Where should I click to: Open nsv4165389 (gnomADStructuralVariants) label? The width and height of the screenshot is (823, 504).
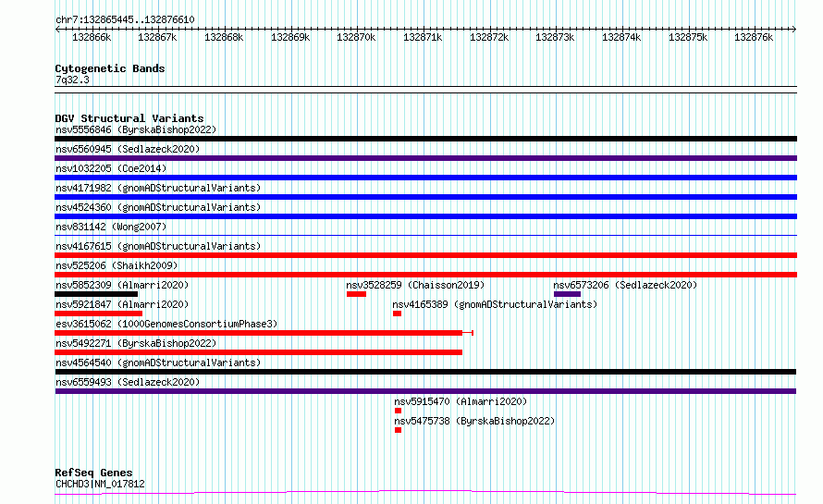pyautogui.click(x=495, y=304)
